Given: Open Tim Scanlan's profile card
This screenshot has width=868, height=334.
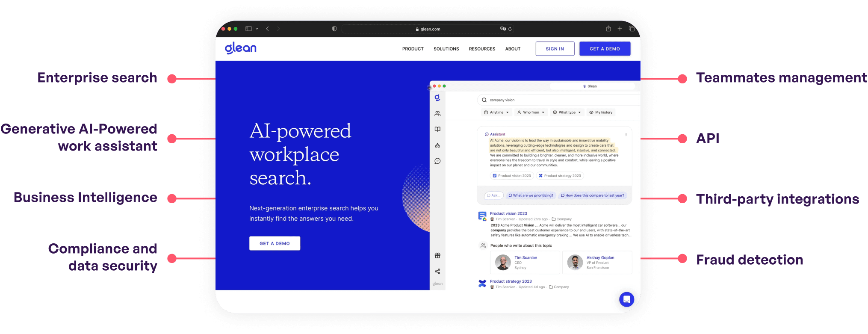Looking at the screenshot, I should 525,263.
